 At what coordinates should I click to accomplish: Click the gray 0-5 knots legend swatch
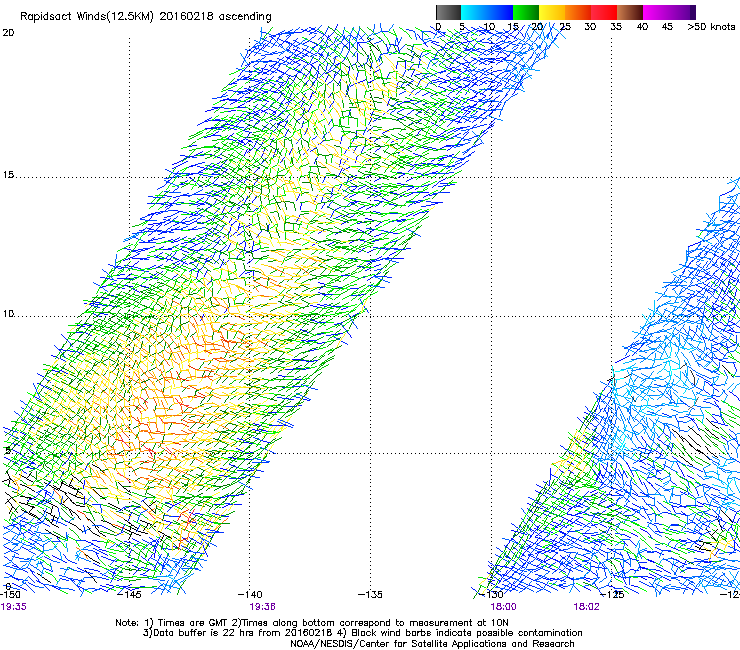(448, 12)
